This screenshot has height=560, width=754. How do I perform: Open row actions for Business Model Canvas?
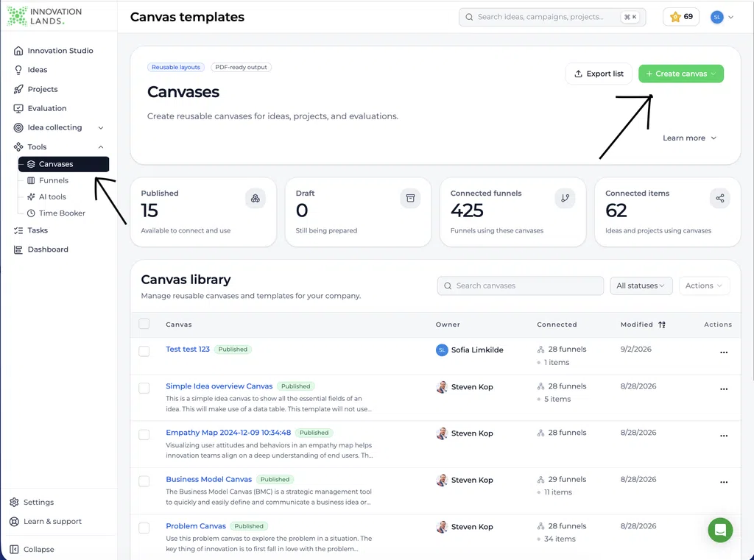click(x=724, y=482)
